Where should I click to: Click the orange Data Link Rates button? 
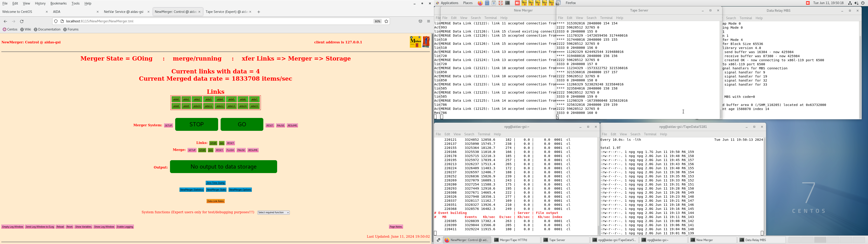point(216,201)
